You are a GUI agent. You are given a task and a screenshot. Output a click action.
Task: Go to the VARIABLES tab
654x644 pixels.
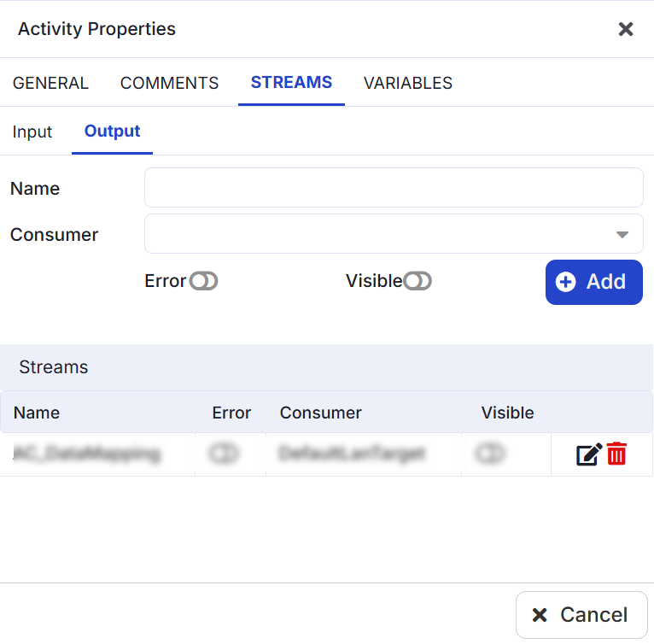coord(408,83)
